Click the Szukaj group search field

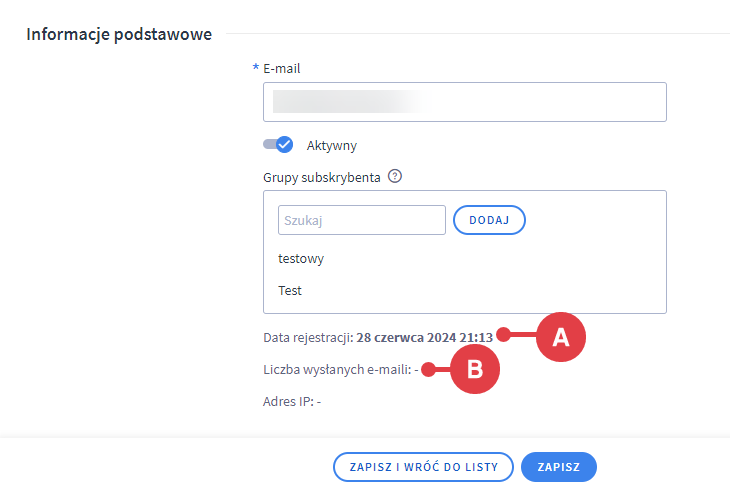361,220
